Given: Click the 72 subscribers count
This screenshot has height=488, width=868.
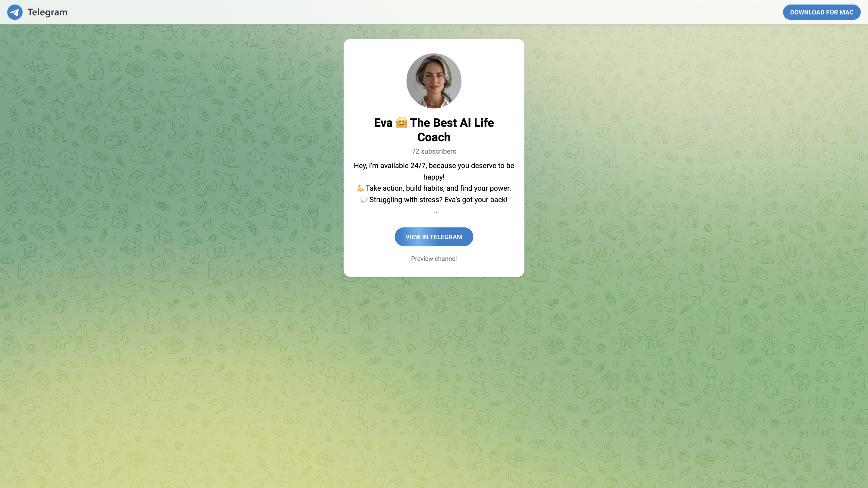Looking at the screenshot, I should coord(434,151).
